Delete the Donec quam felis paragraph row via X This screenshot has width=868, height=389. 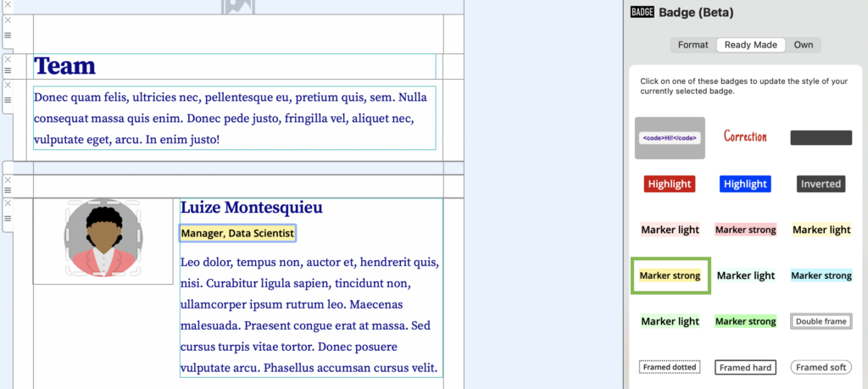(x=8, y=85)
